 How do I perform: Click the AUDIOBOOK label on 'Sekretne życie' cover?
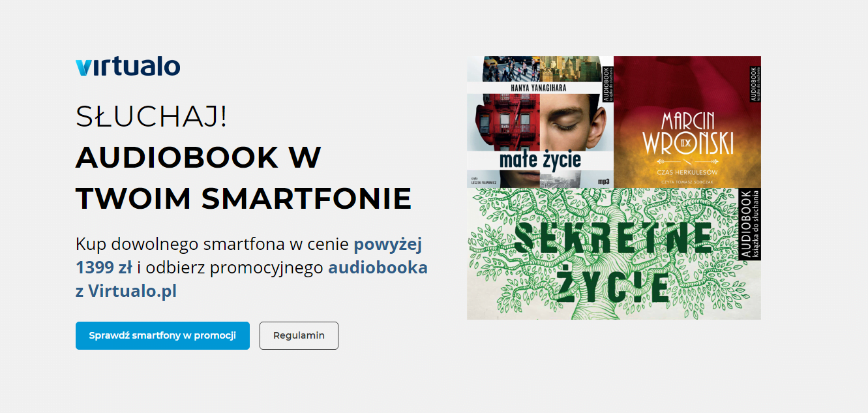coord(749,224)
